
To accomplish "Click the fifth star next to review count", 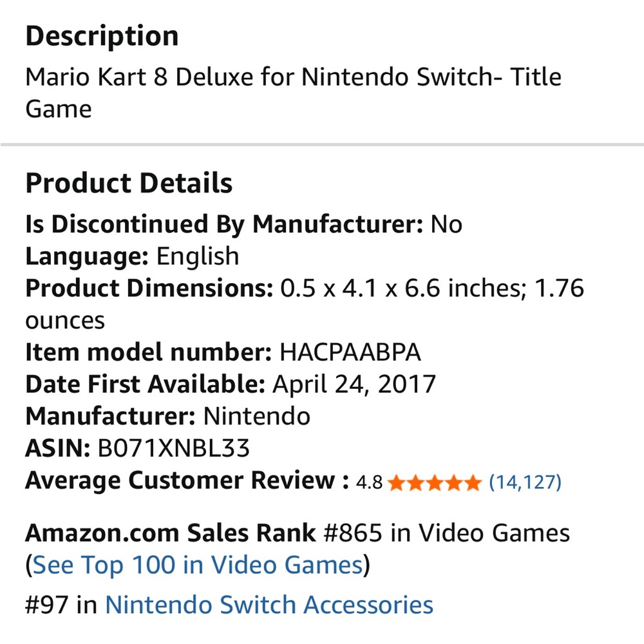I will click(x=472, y=482).
